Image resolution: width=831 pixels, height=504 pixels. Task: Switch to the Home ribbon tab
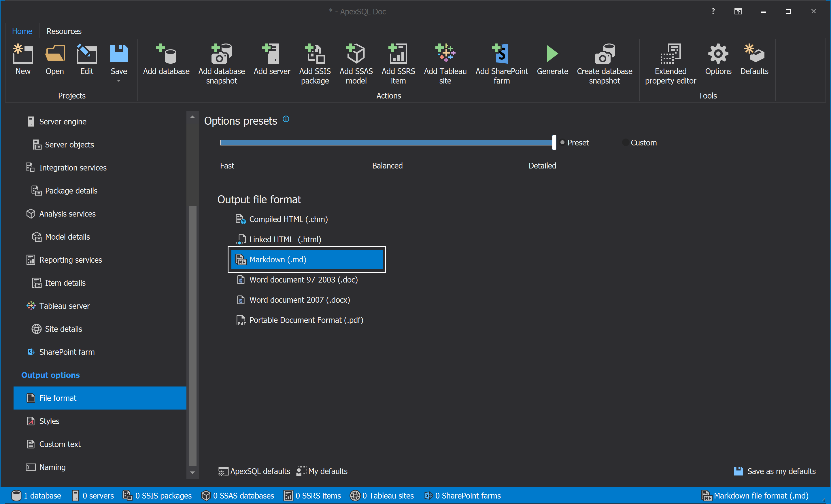(x=22, y=31)
